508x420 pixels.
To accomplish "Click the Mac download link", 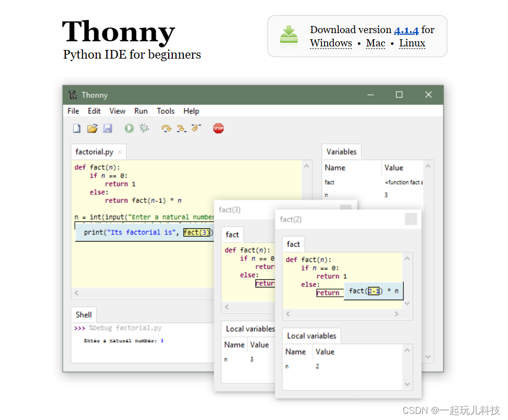I will coord(376,43).
